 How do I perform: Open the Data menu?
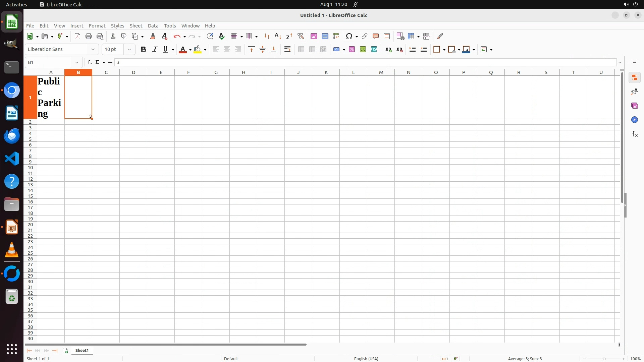click(153, 26)
